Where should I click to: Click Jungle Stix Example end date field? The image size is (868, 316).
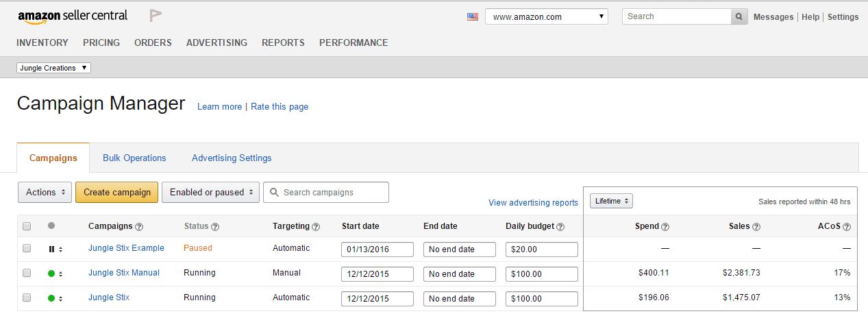(460, 250)
